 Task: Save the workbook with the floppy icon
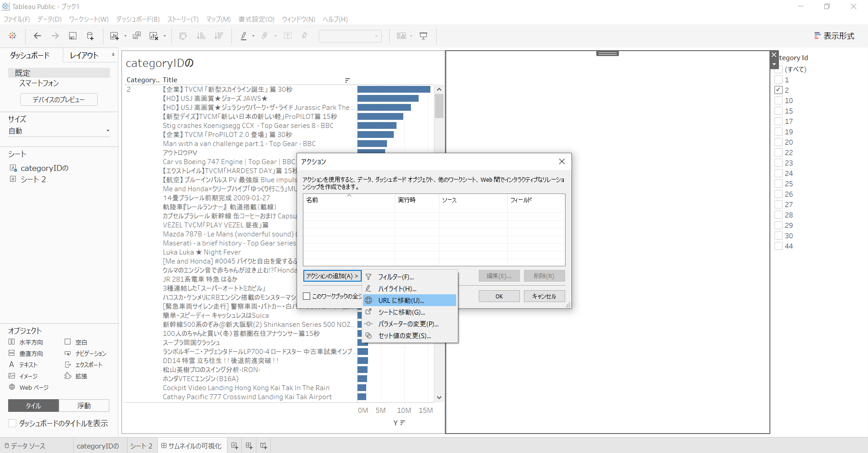point(73,36)
